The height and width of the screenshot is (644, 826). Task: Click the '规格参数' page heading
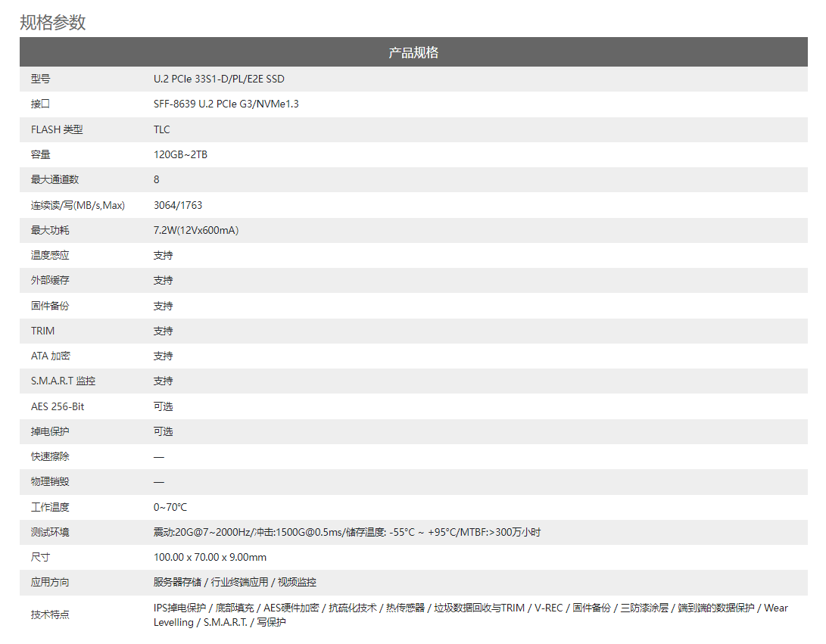[x=53, y=22]
